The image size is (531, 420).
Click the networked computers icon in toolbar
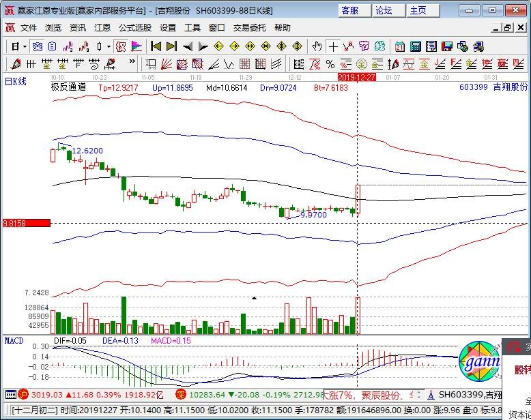click(478, 46)
